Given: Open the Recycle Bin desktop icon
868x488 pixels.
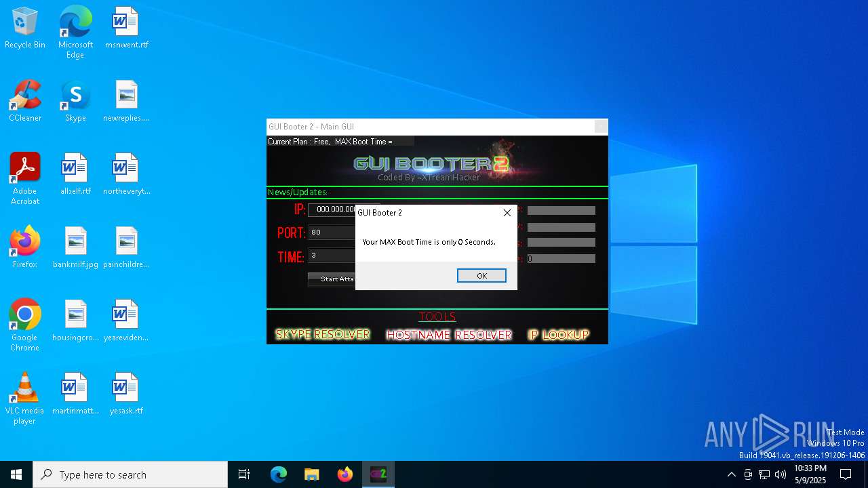Looking at the screenshot, I should (25, 28).
